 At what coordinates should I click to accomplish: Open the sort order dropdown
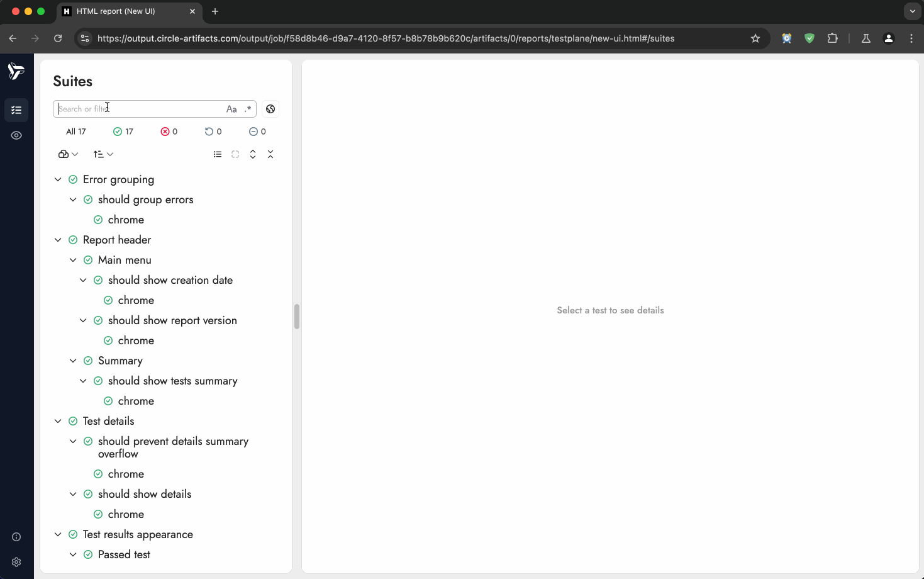click(103, 154)
